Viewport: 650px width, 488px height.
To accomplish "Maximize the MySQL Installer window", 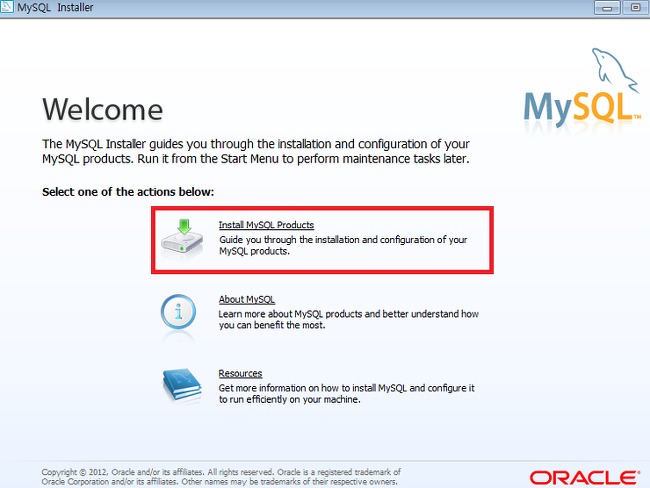I will (x=635, y=7).
